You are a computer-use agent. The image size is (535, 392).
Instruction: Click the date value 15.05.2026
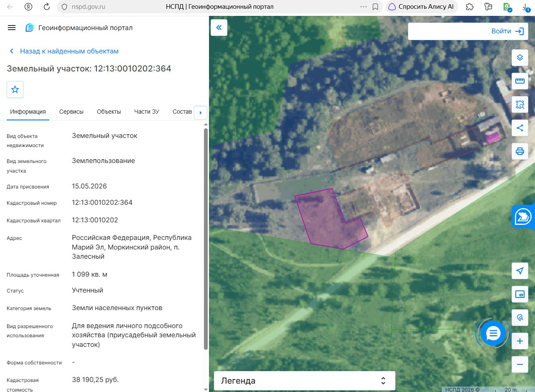click(x=89, y=186)
